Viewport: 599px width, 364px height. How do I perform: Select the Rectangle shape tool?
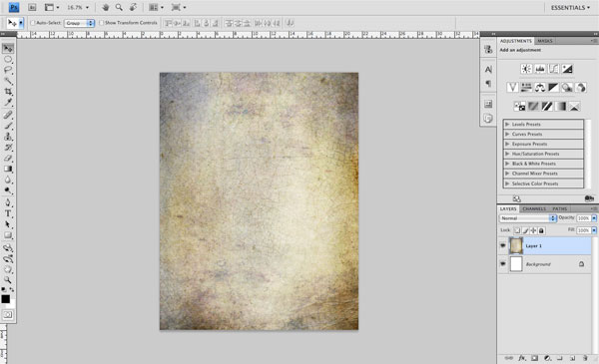8,235
